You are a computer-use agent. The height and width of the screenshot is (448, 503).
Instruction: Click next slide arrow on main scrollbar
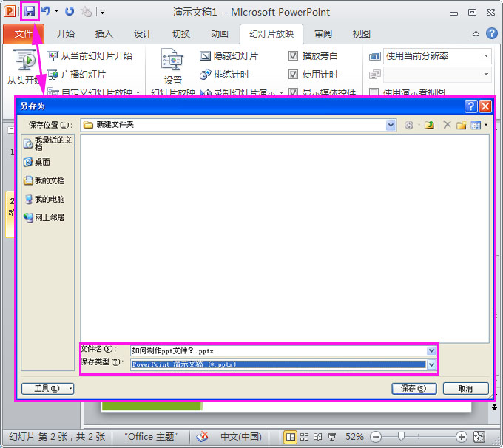494,407
